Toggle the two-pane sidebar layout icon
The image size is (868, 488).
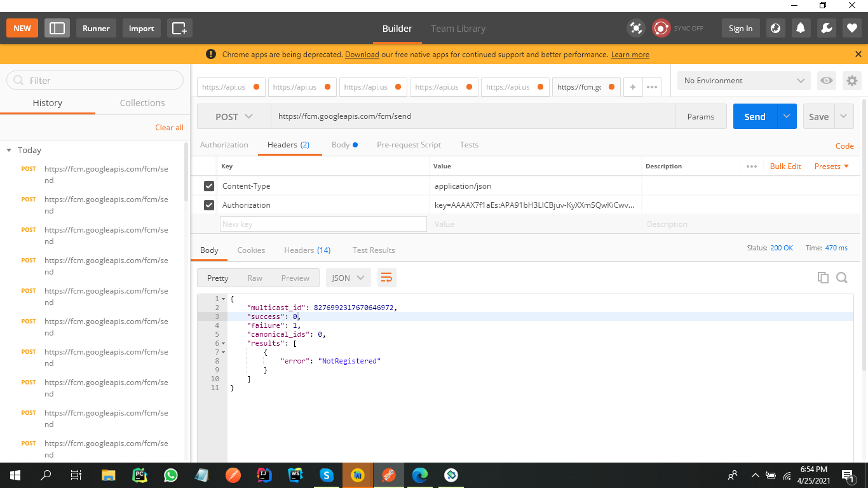point(57,28)
